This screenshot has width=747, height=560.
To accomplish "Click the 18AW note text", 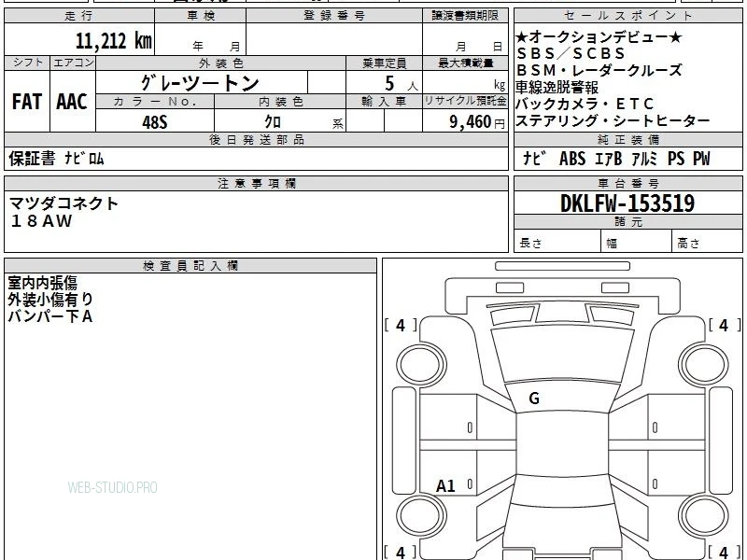I will (x=41, y=221).
